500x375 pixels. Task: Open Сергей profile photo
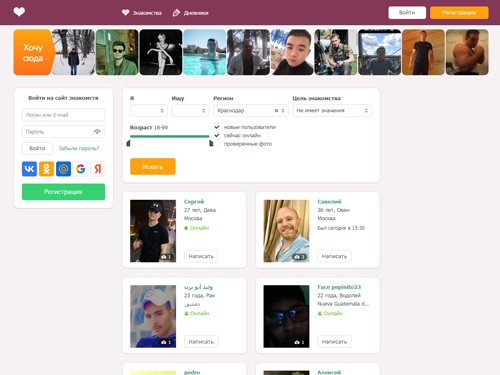[153, 231]
